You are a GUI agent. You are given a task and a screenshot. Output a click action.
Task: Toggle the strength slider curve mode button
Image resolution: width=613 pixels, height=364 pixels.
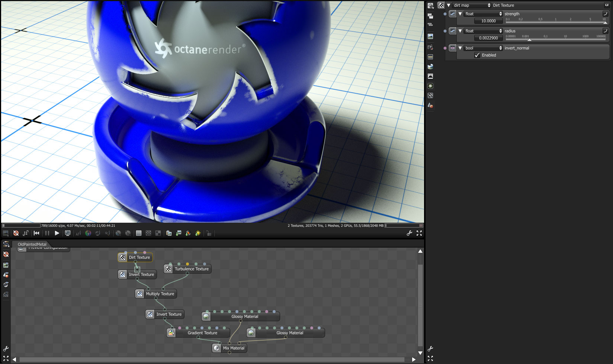point(605,14)
